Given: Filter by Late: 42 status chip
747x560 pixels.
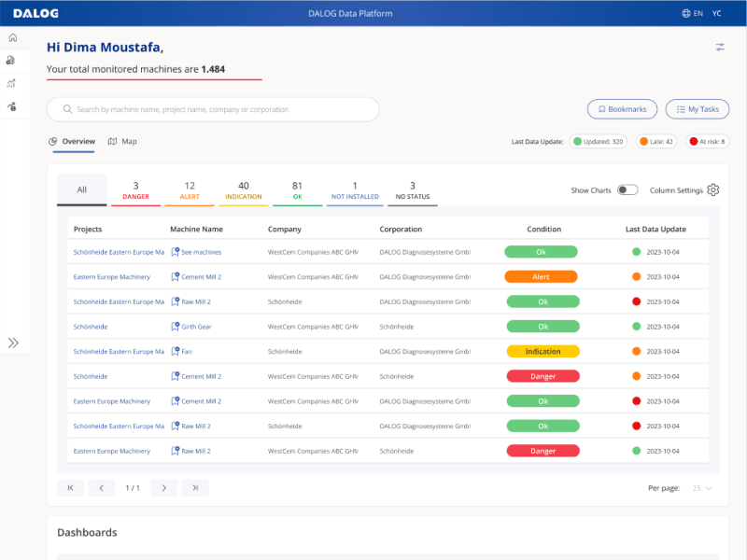Looking at the screenshot, I should click(656, 142).
